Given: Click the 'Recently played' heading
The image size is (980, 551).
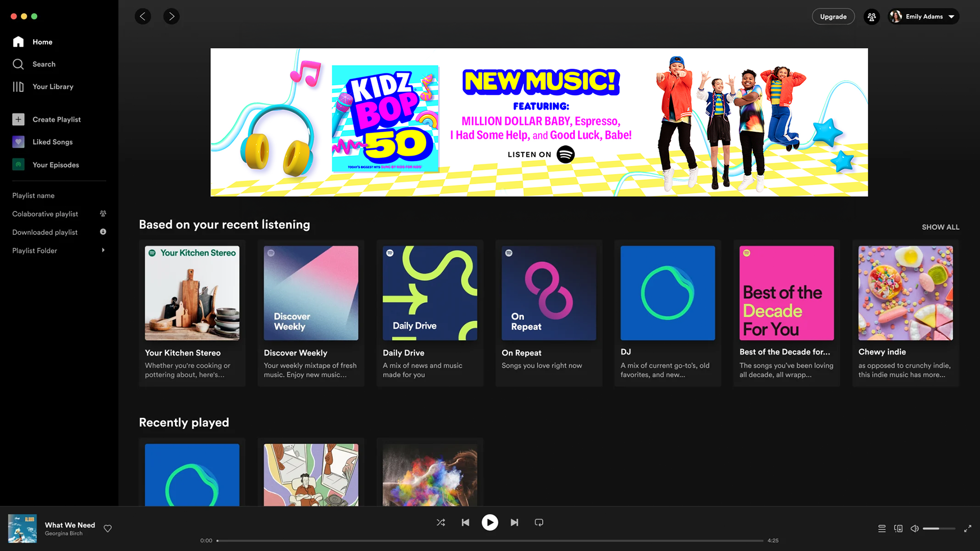Looking at the screenshot, I should (x=184, y=422).
